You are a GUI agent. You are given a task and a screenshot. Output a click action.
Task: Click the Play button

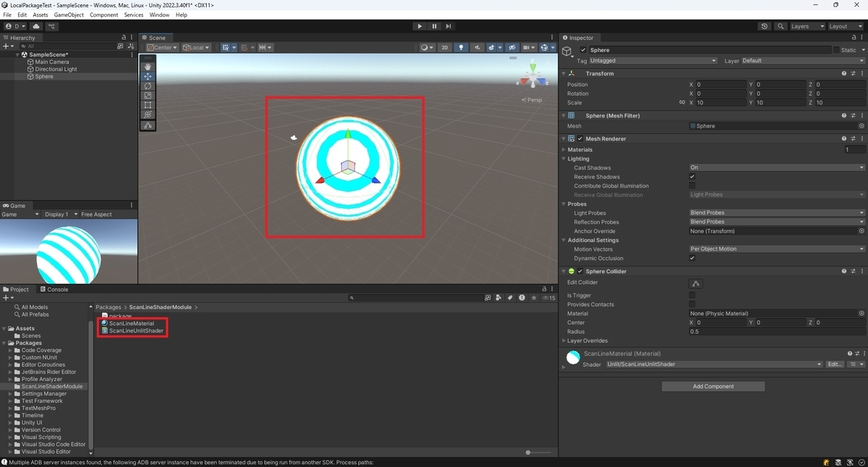[420, 26]
